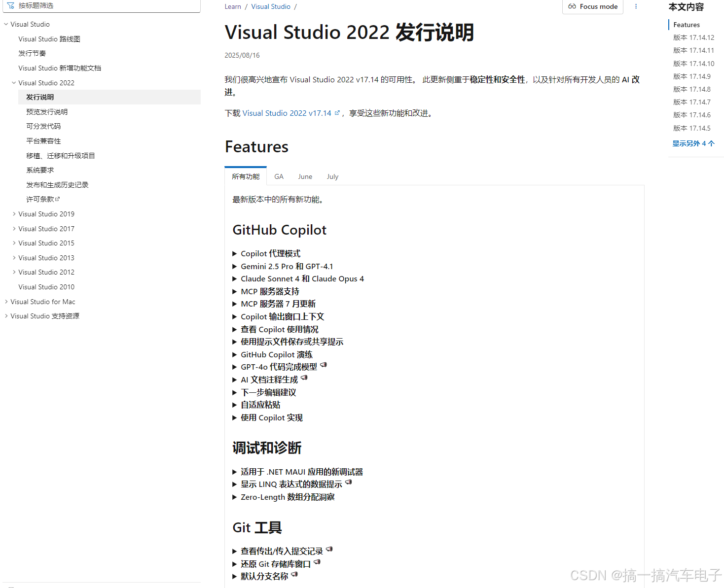Open 系统要求 in the sidebar
The height and width of the screenshot is (588, 724).
coord(40,170)
